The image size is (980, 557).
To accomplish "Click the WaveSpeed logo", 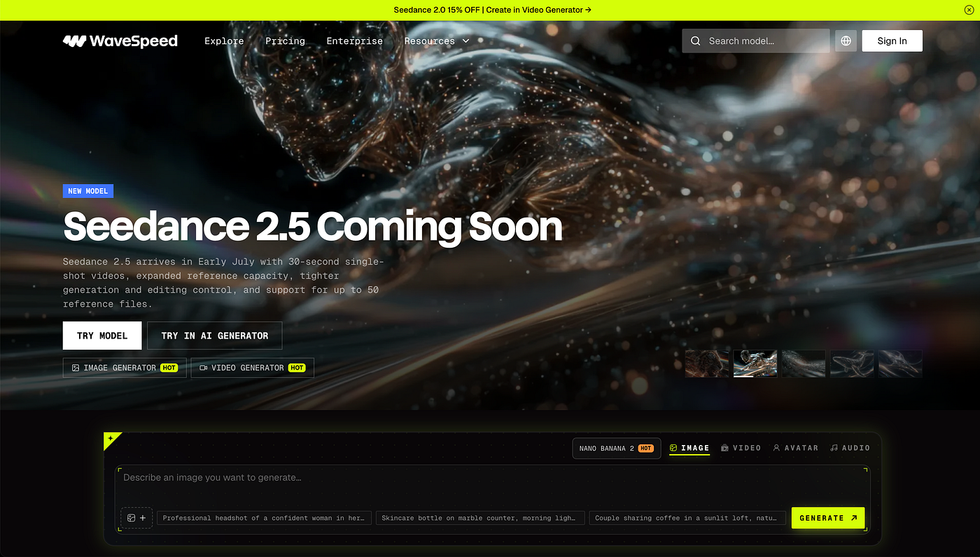I will [x=120, y=41].
